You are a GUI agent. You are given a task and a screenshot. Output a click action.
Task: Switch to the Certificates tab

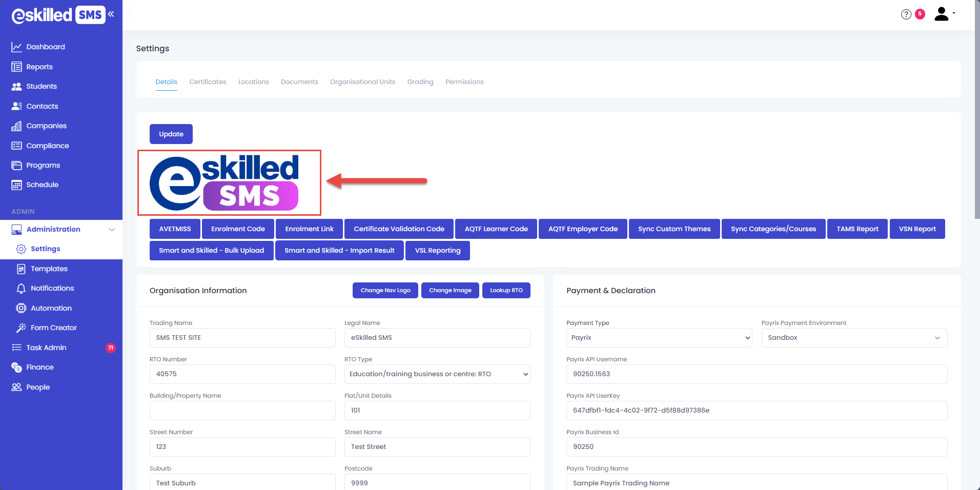(x=208, y=82)
